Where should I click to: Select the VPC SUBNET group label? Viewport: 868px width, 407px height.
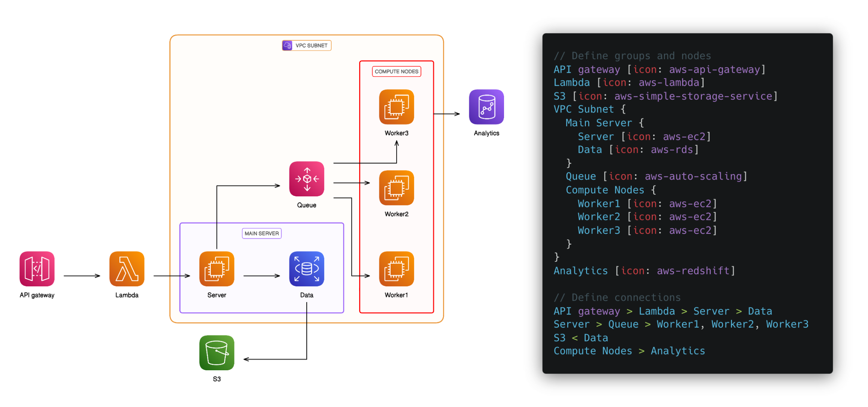click(311, 45)
